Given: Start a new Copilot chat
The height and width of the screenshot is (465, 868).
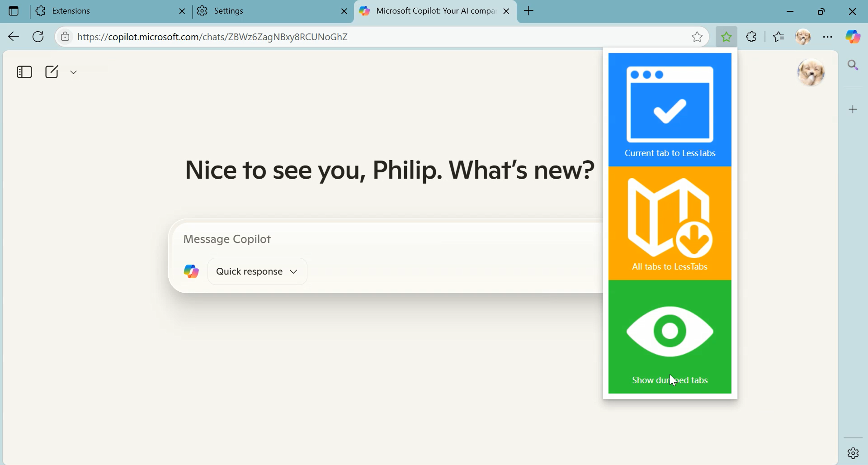Looking at the screenshot, I should [52, 72].
